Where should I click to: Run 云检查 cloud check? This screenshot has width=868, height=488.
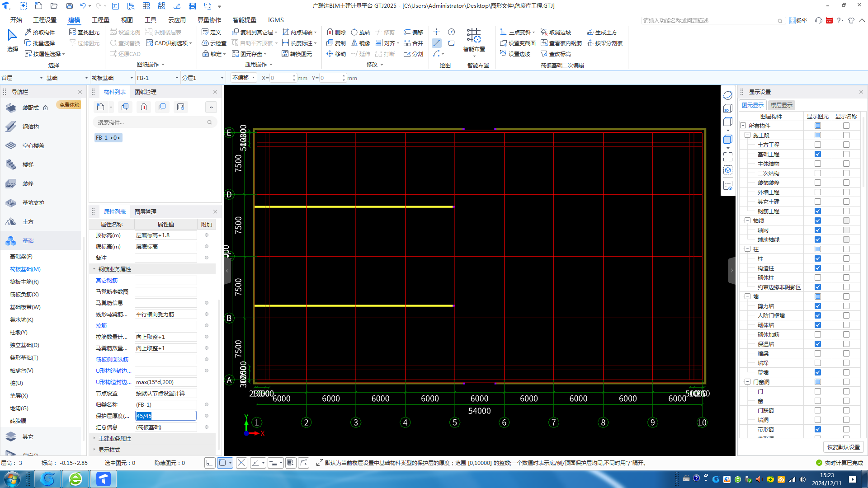(x=214, y=43)
